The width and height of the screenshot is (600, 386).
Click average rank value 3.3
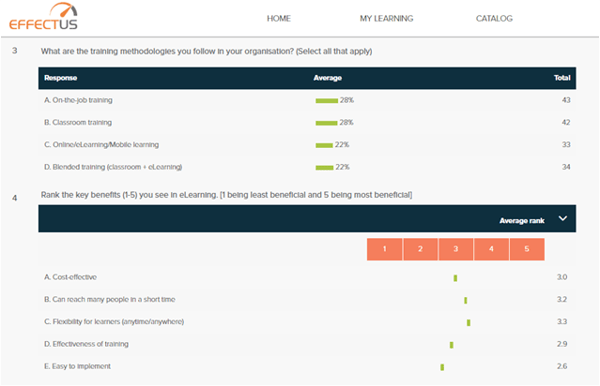[x=562, y=322]
